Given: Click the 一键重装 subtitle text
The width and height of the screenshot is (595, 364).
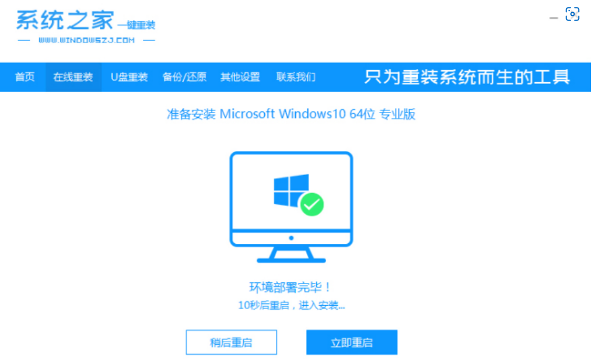Looking at the screenshot, I should coord(136,26).
